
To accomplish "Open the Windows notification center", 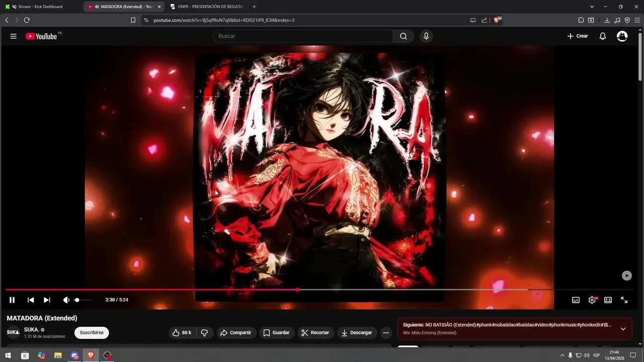I will coord(633,355).
